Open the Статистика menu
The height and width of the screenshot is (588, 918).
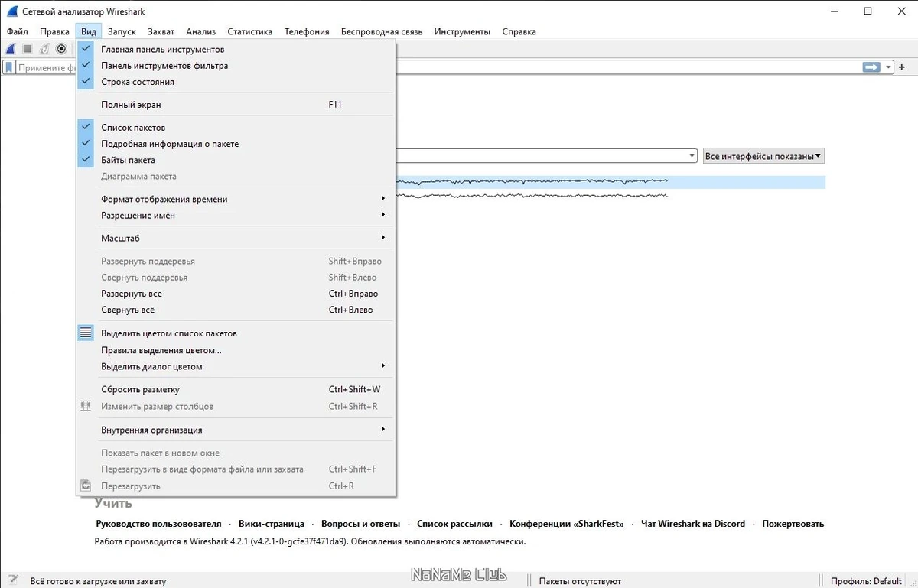click(x=250, y=31)
